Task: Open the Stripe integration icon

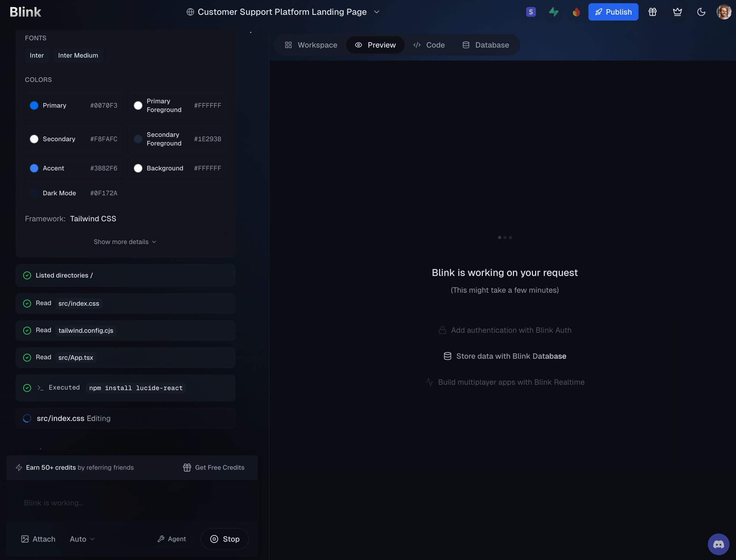Action: pos(530,12)
